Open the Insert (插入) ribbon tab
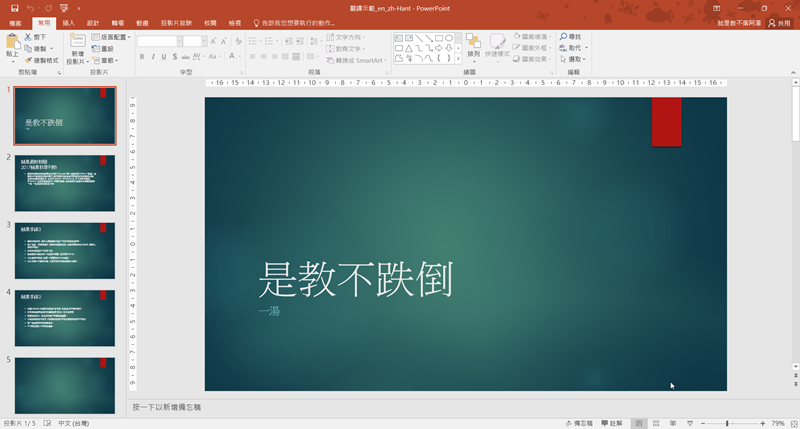This screenshot has width=800, height=429. [68, 22]
